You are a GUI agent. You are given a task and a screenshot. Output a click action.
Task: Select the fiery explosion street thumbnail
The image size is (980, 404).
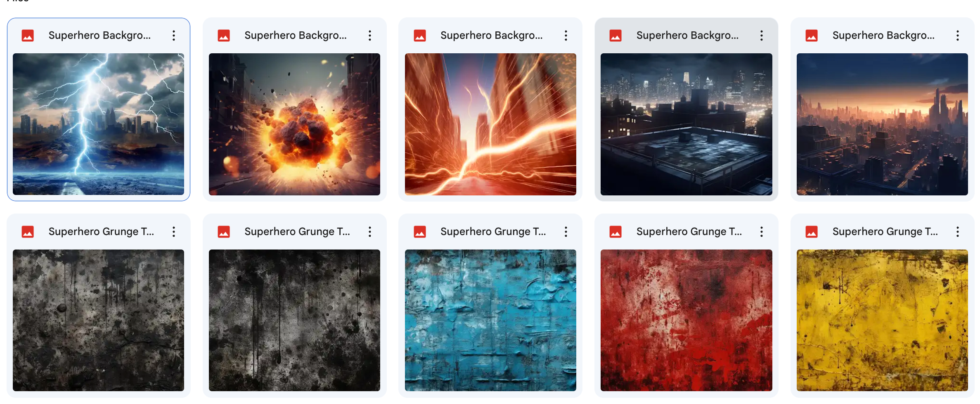pyautogui.click(x=294, y=124)
